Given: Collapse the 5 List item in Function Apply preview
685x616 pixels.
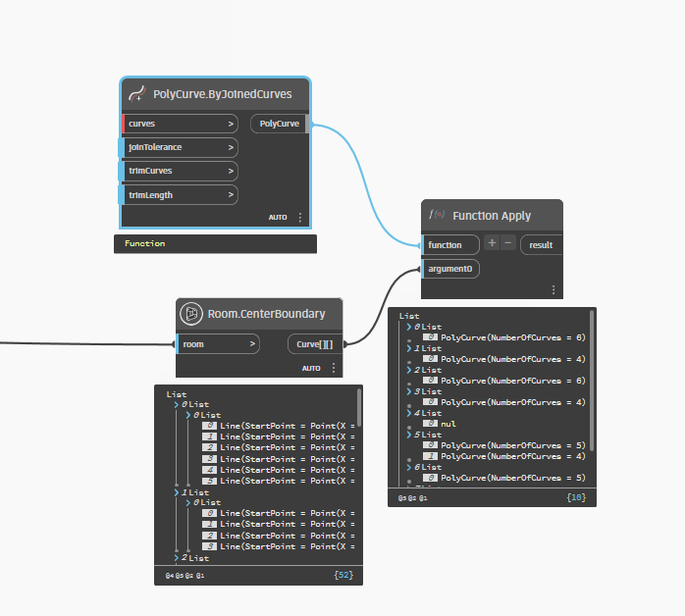Looking at the screenshot, I should pos(408,435).
